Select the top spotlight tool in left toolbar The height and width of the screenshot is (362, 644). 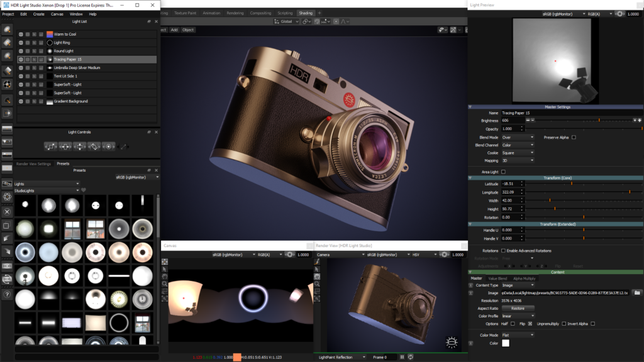pyautogui.click(x=6, y=31)
